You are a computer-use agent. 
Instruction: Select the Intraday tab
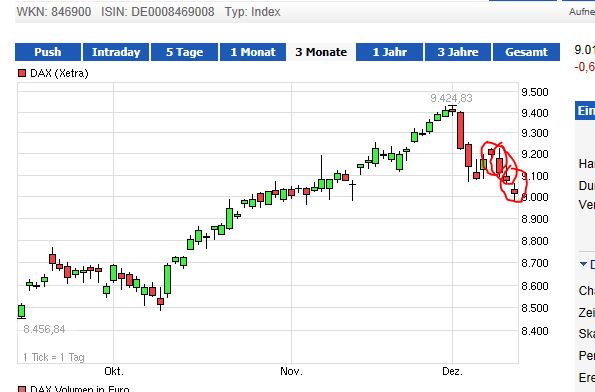coord(116,52)
